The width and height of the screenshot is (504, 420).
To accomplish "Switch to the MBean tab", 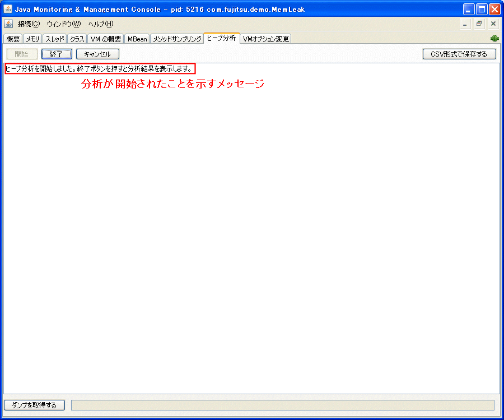I will pos(137,39).
